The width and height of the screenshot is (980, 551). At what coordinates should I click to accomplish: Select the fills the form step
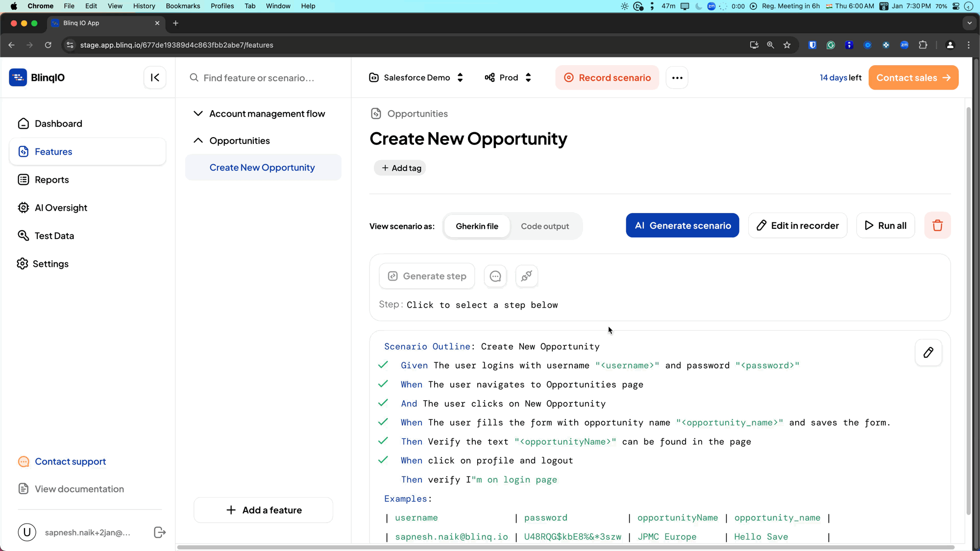pyautogui.click(x=645, y=423)
